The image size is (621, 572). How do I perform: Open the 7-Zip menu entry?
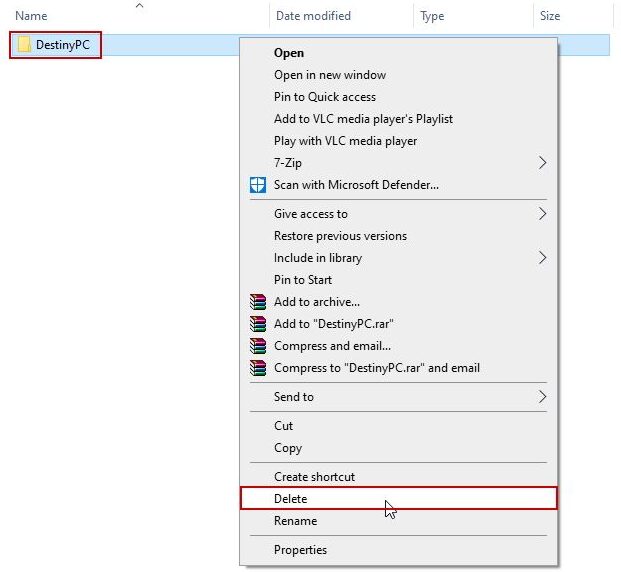tap(398, 163)
